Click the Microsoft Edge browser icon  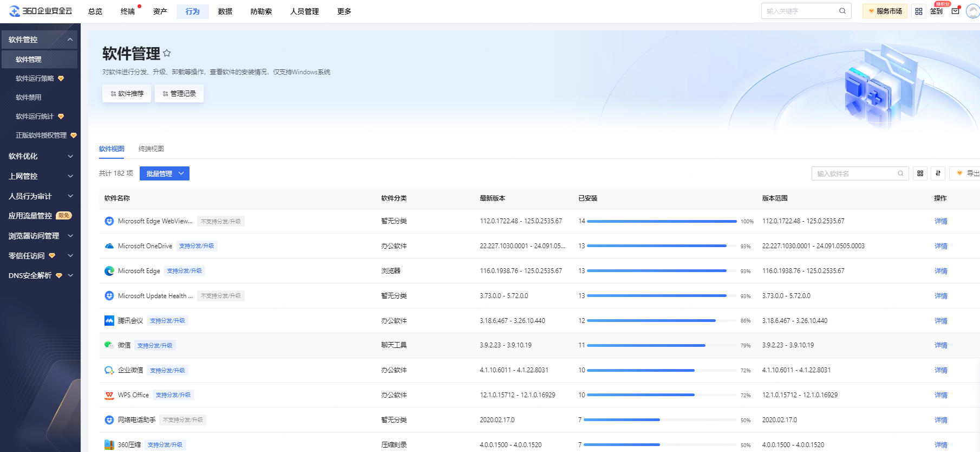(109, 271)
